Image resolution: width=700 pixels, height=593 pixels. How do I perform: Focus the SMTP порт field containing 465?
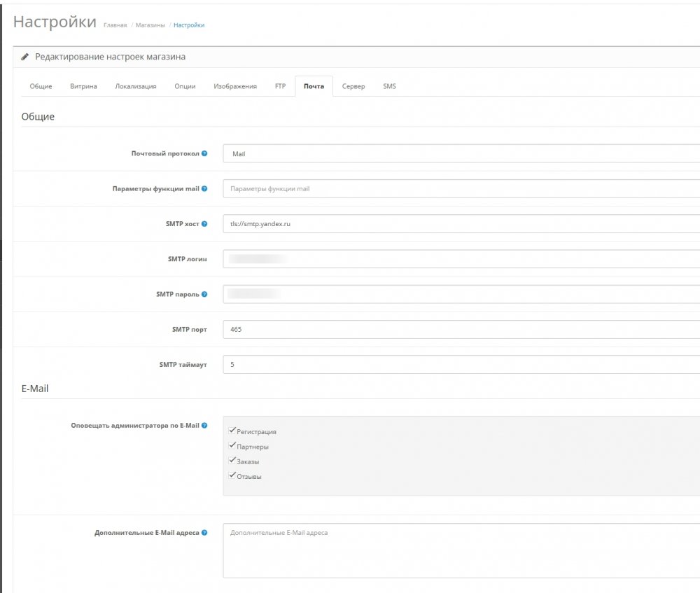coord(461,330)
